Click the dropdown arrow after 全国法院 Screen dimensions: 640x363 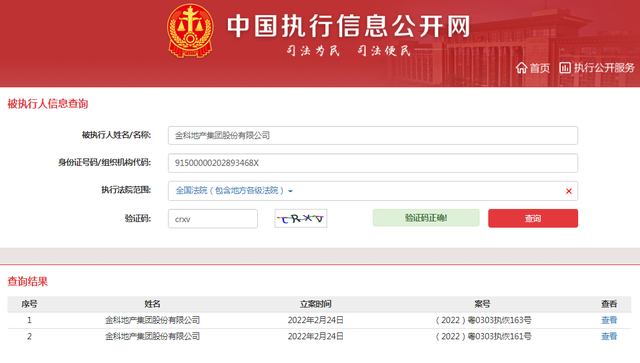pyautogui.click(x=290, y=191)
